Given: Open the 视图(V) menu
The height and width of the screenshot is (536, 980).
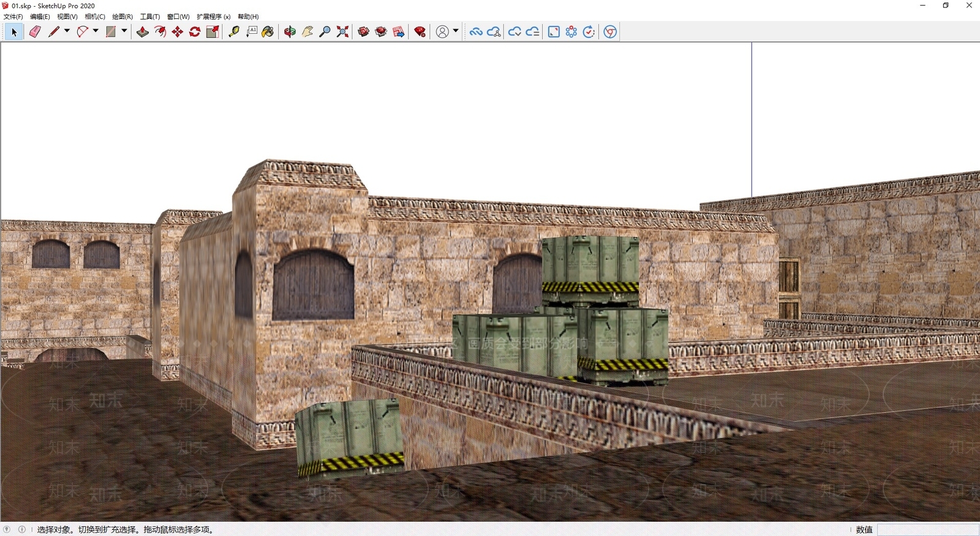Looking at the screenshot, I should point(67,17).
